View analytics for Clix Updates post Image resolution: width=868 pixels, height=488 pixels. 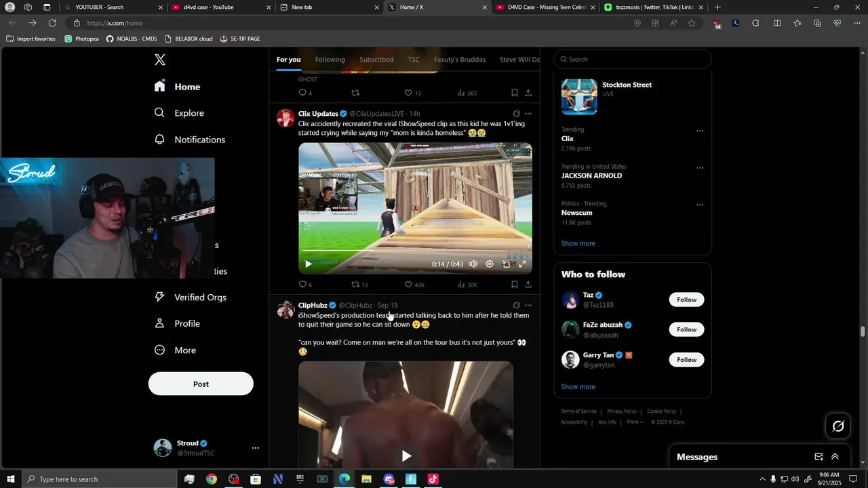tap(467, 285)
